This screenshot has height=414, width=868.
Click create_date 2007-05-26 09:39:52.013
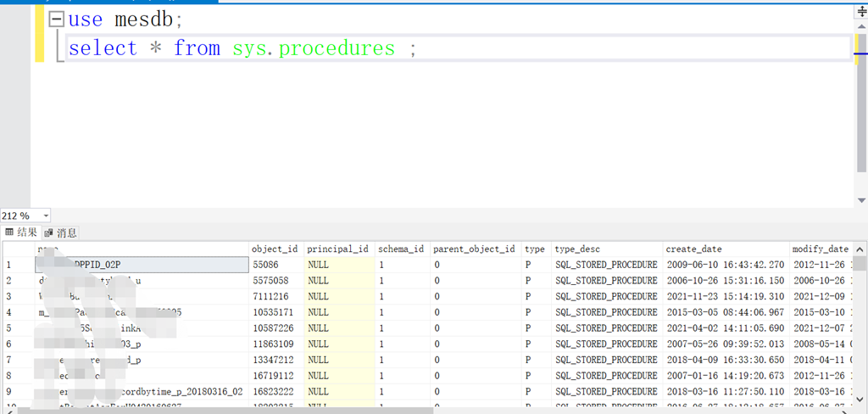[726, 344]
